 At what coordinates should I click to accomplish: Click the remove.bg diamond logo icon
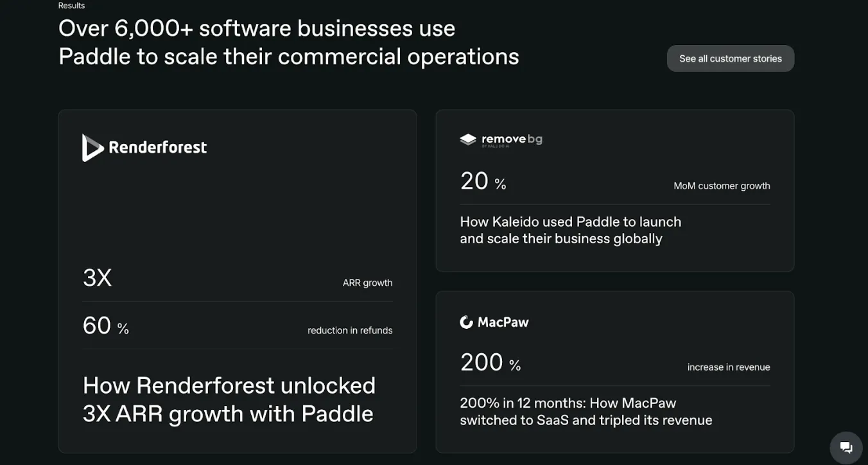[x=467, y=139]
